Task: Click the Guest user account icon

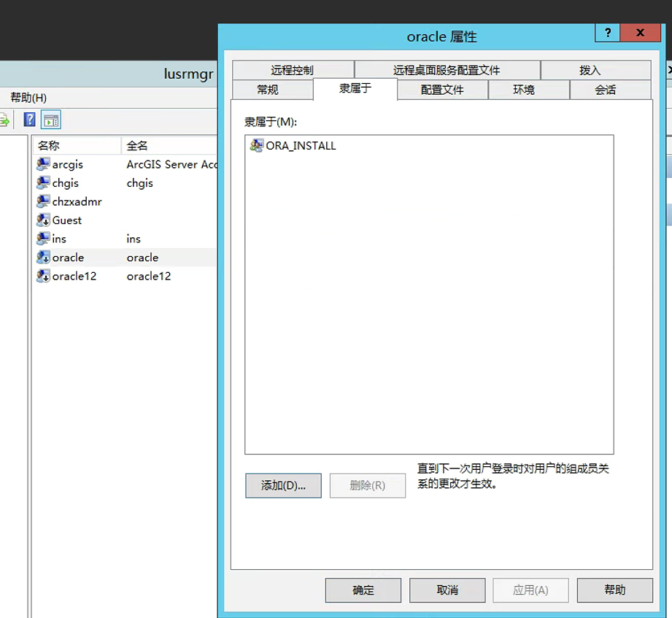Action: [x=44, y=220]
